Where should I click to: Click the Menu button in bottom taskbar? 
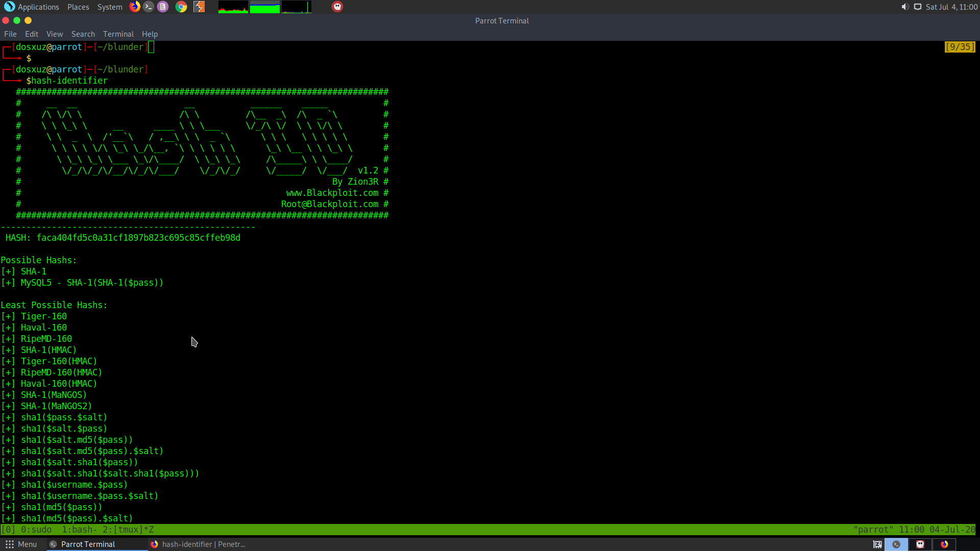tap(21, 544)
